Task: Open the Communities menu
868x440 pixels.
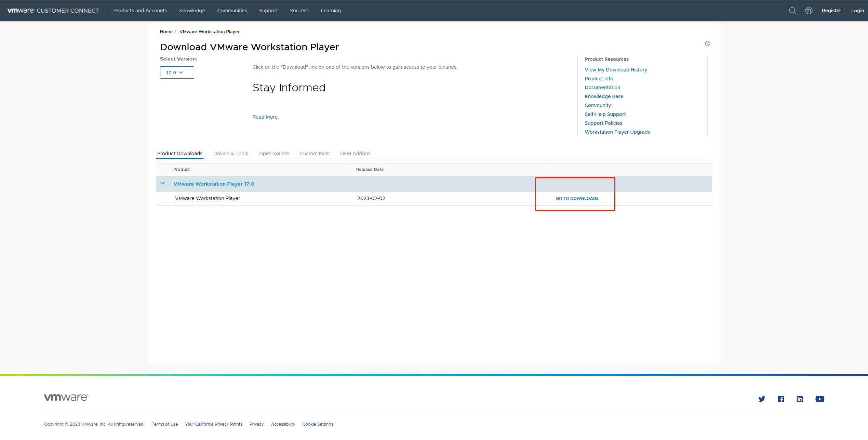Action: coord(232,11)
